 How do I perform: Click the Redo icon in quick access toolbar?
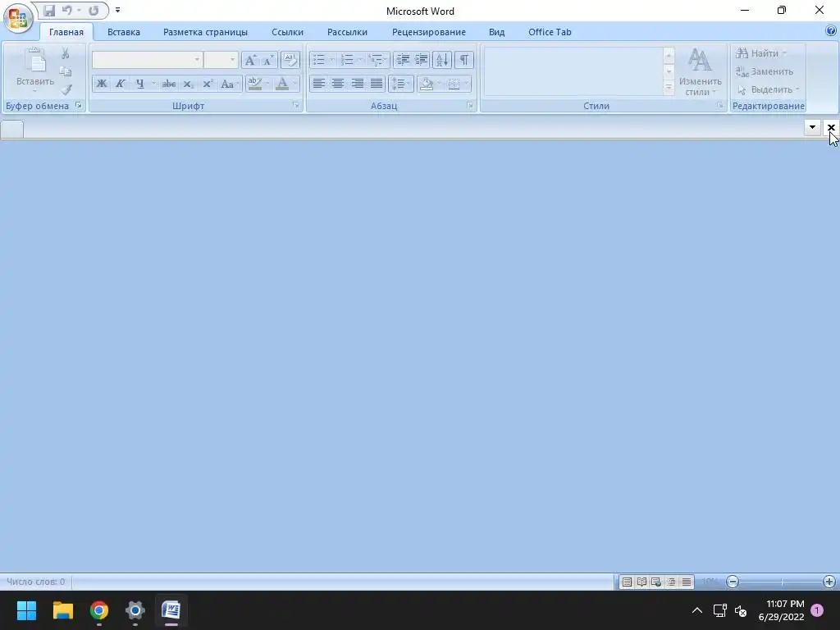click(x=94, y=10)
